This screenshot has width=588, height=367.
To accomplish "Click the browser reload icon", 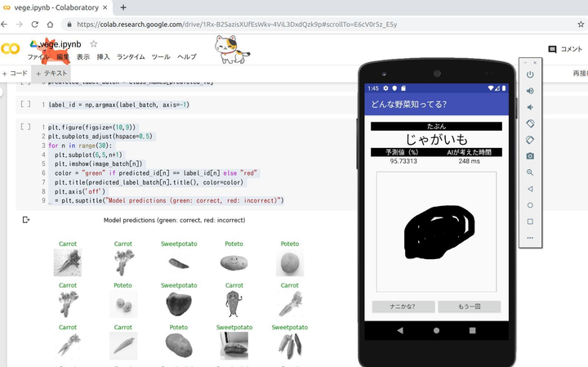I will pyautogui.click(x=34, y=25).
